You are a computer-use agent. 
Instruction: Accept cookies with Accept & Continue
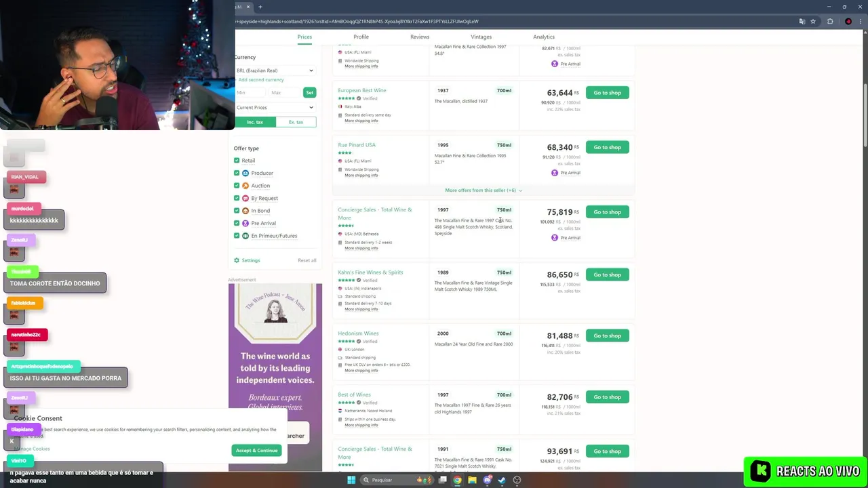coord(256,451)
